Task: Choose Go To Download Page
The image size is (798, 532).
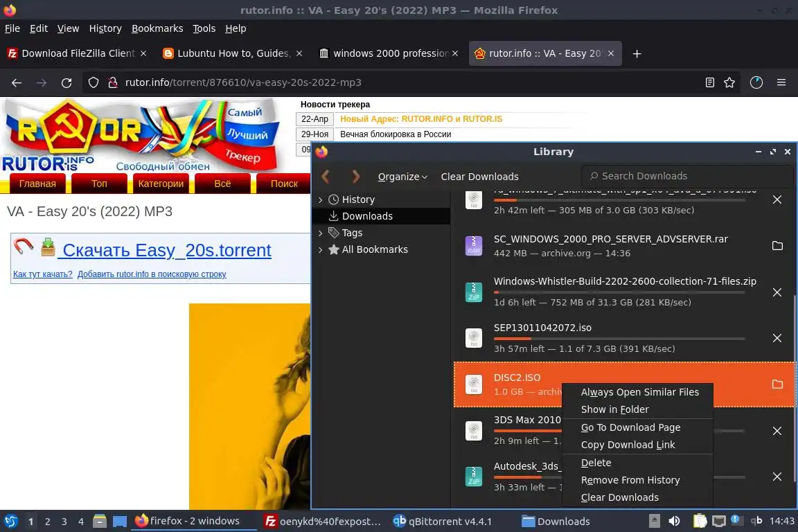Action: point(637,427)
